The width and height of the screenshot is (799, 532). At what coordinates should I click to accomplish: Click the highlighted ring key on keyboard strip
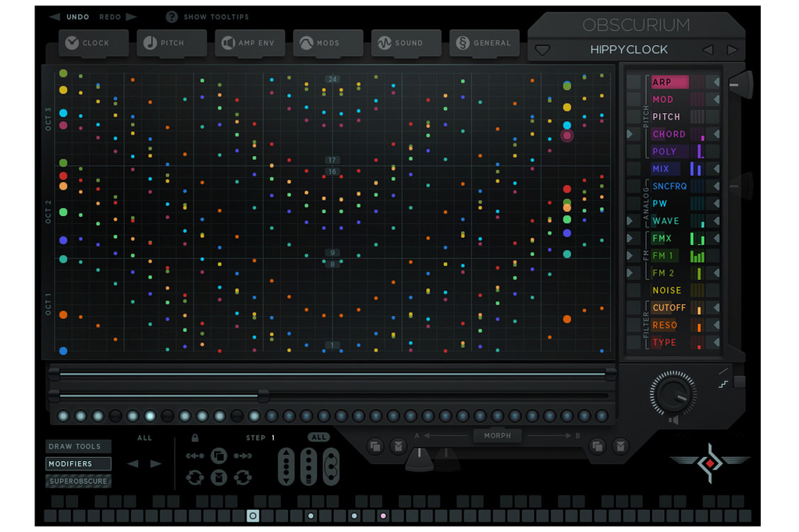pyautogui.click(x=253, y=516)
